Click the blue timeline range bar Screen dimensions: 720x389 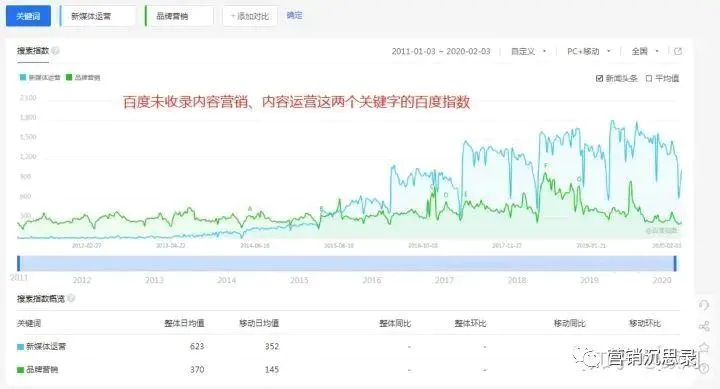(x=347, y=263)
